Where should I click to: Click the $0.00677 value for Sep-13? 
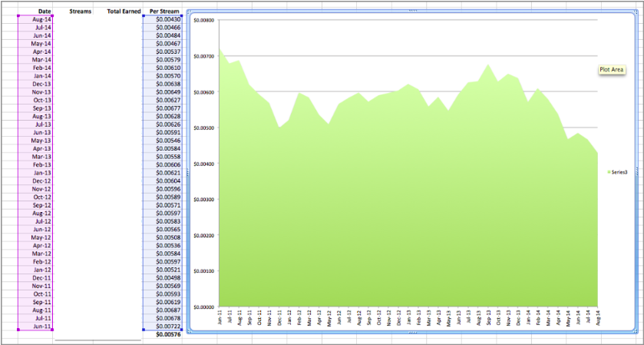point(167,108)
